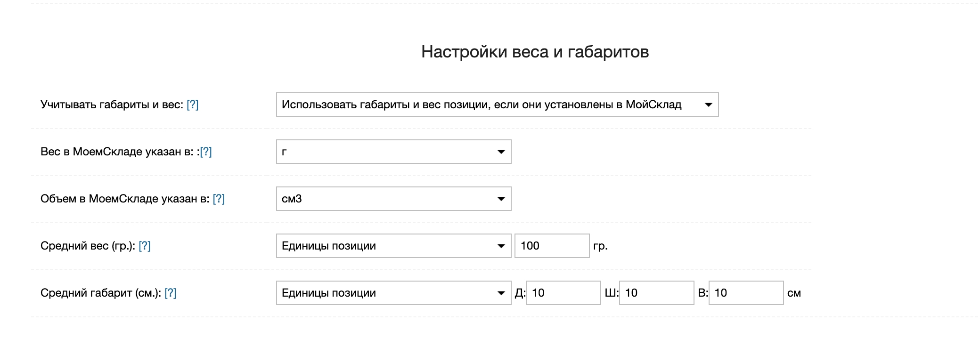This screenshot has width=980, height=339.
Task: Open help for "Объем в МоемСкладе указан в"
Action: [x=219, y=199]
